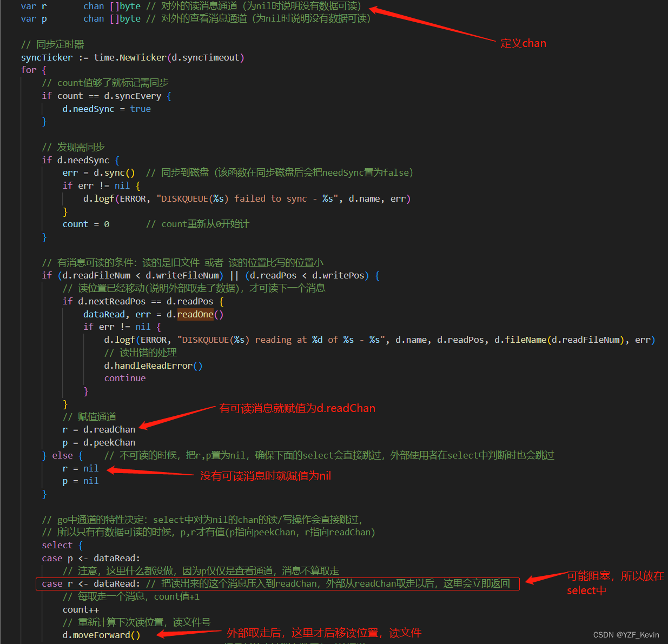Screen dimensions: 668x644
Task: Click the d.sync() call
Action: click(x=113, y=172)
